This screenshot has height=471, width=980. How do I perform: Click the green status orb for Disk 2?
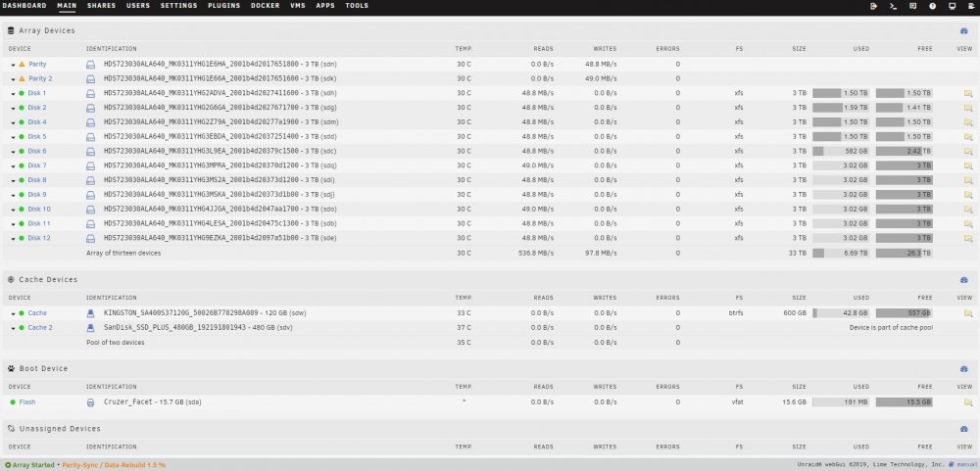coord(22,108)
